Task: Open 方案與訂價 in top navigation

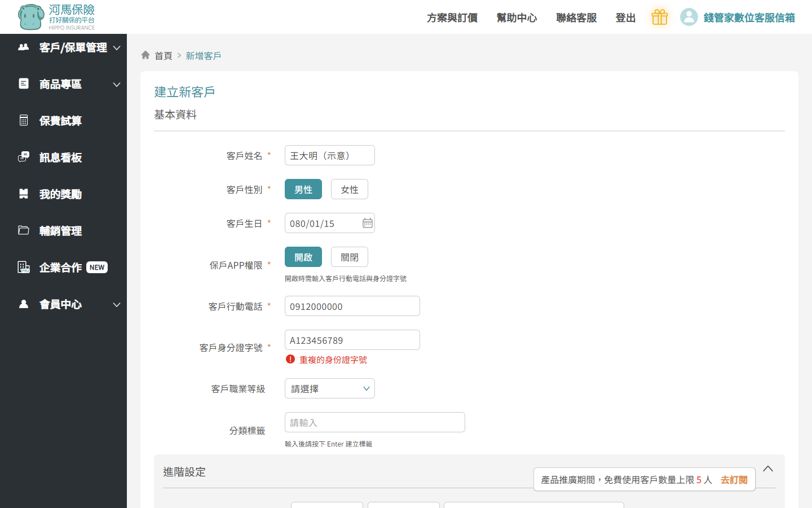Action: (452, 18)
